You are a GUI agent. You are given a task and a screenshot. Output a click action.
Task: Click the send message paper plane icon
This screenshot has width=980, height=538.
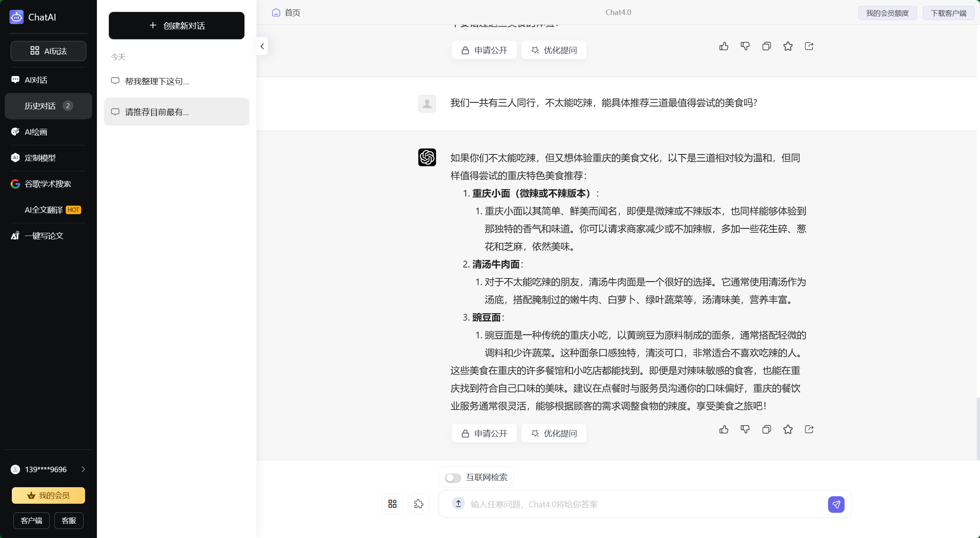(836, 504)
